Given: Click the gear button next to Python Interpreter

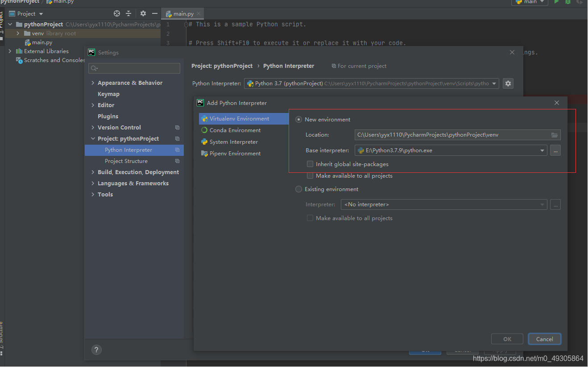Looking at the screenshot, I should tap(508, 83).
